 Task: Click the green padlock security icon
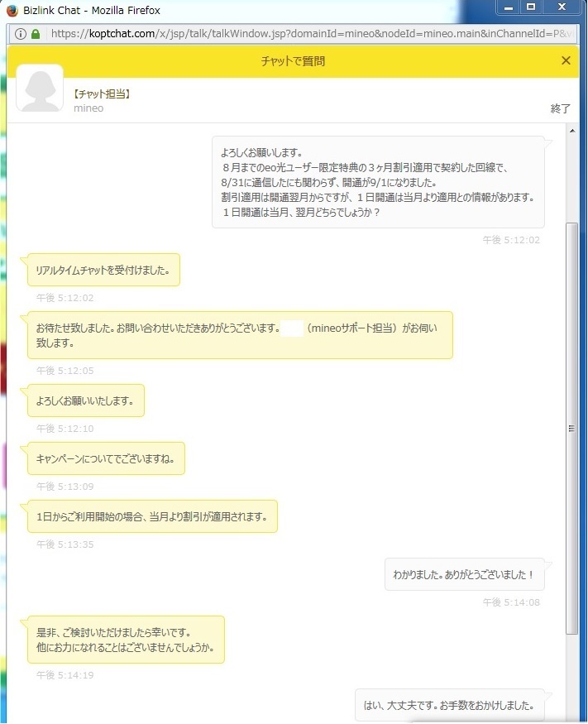(36, 34)
